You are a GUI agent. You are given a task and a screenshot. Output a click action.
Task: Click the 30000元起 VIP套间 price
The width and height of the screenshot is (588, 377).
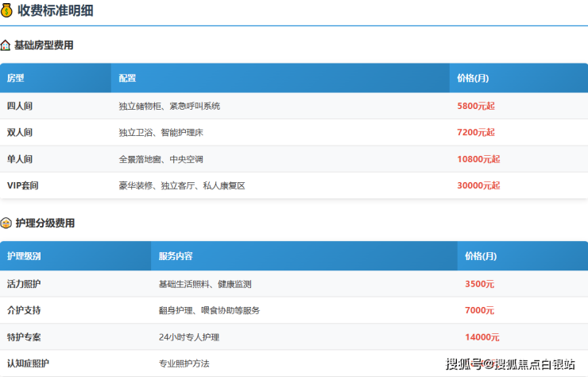tap(478, 185)
